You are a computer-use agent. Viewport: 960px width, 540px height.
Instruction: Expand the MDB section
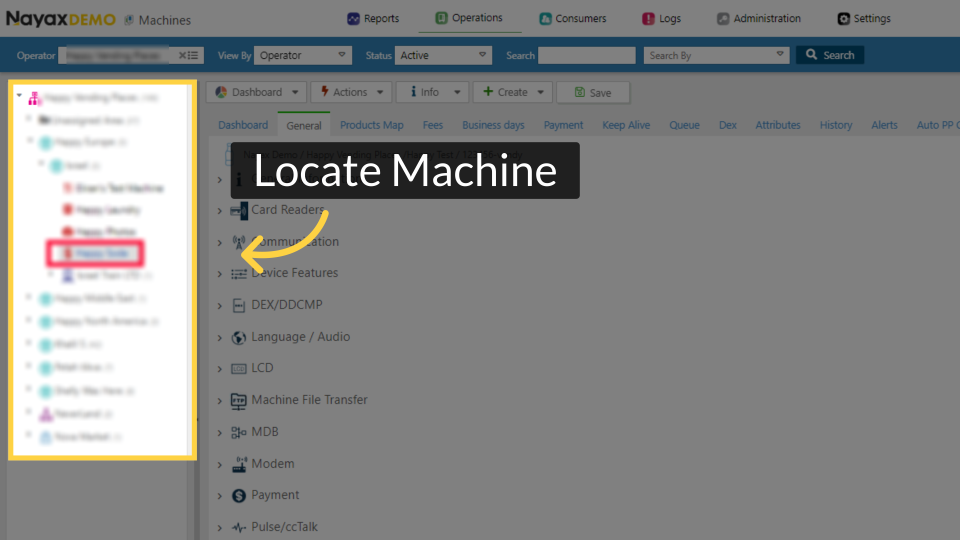tap(220, 432)
